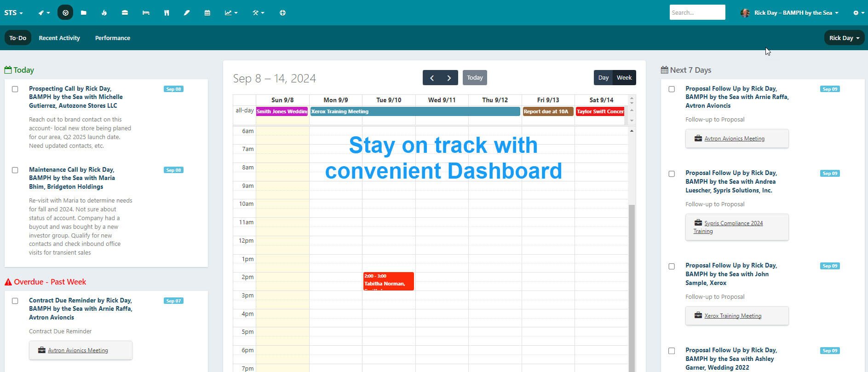This screenshot has height=372, width=868.
Task: Select the feather icon in navbar
Action: tap(187, 13)
